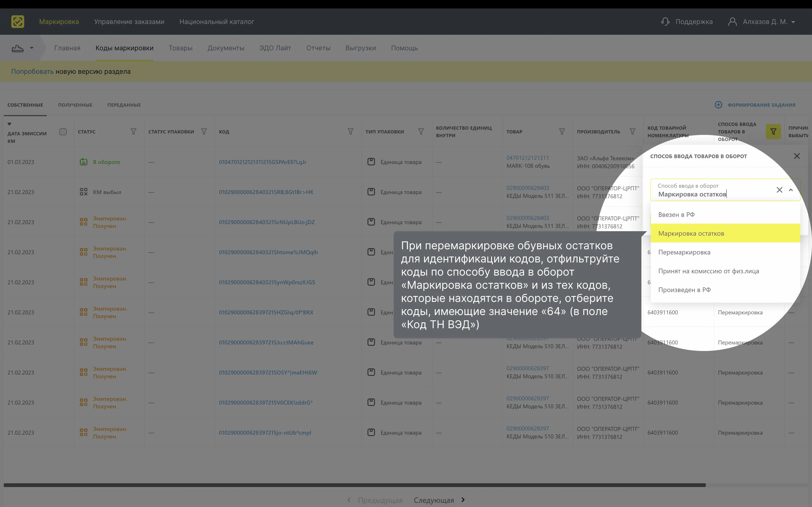Click plus icon for Формирование задания
Image resolution: width=812 pixels, height=507 pixels.
718,105
